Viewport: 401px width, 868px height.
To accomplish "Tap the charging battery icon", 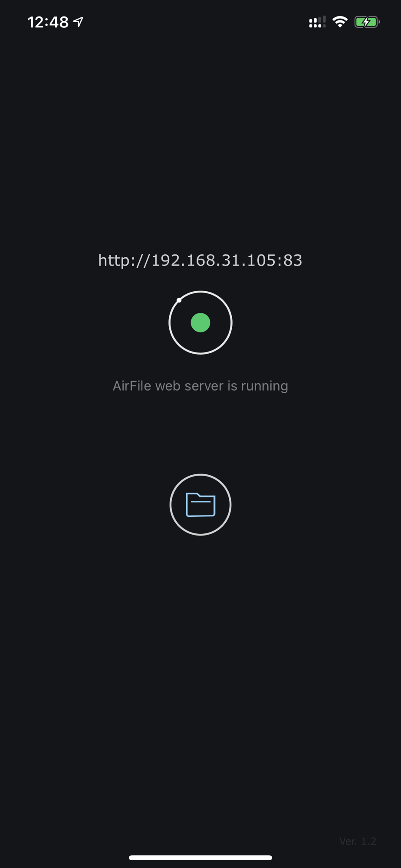I will 367,22.
